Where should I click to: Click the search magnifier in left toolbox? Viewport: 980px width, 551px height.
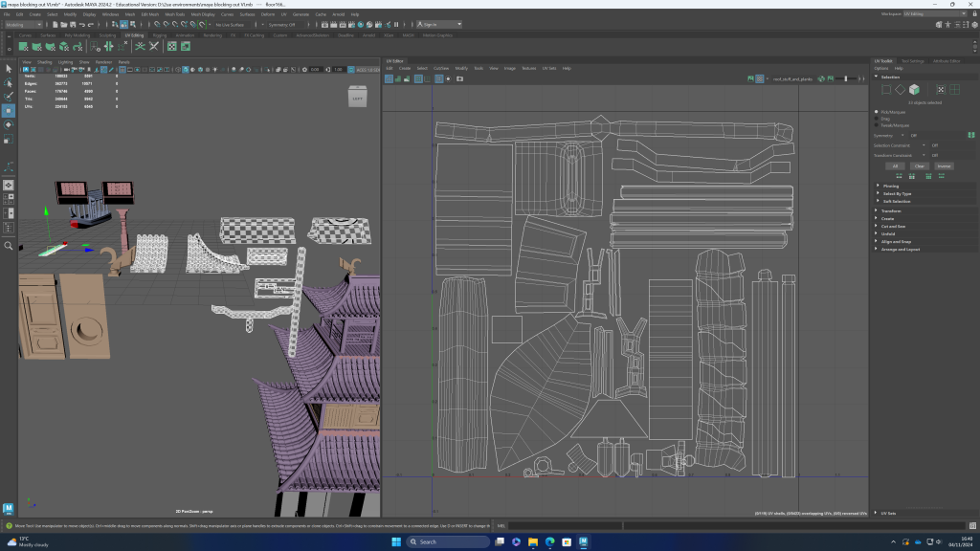(x=9, y=246)
